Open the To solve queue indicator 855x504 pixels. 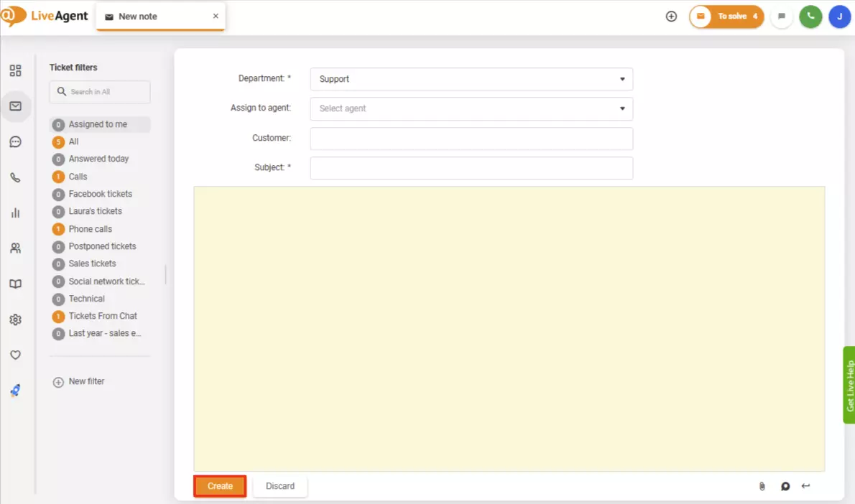(x=726, y=15)
